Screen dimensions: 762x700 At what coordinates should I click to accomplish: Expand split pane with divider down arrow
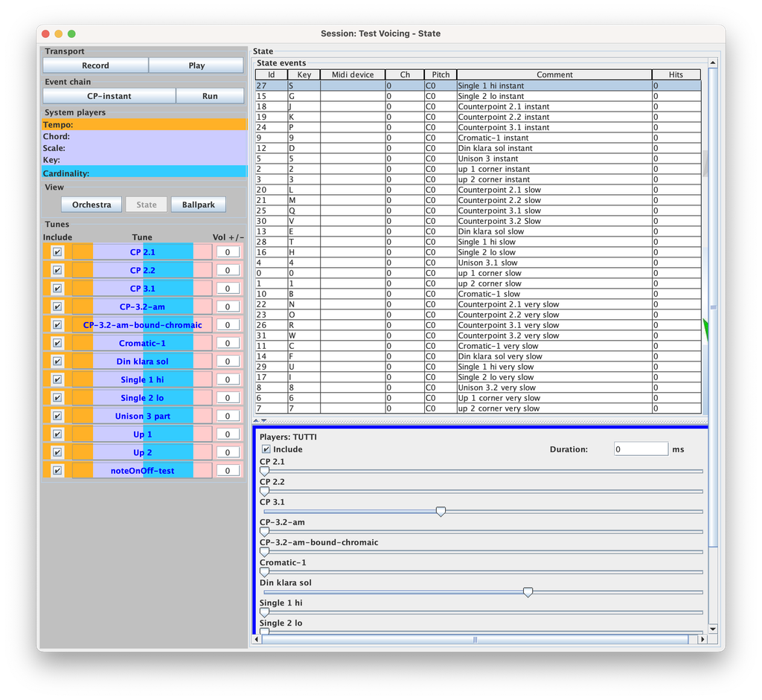point(264,421)
